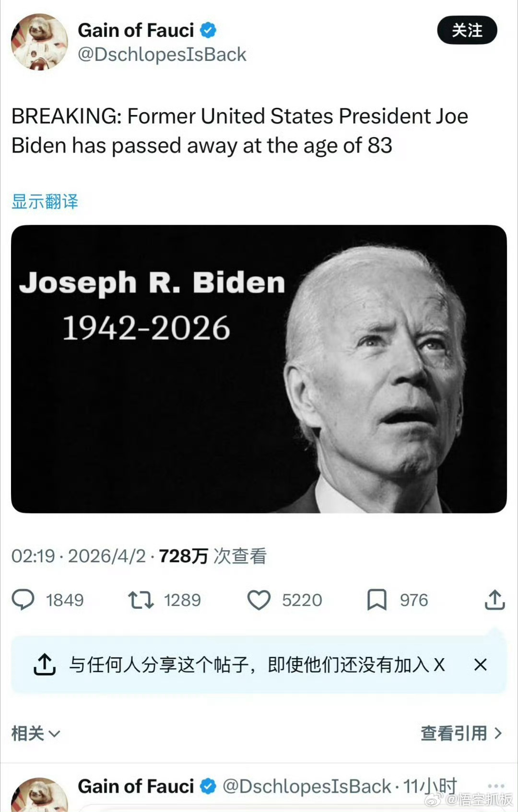Open 查看引用 quotes chevron
This screenshot has height=812, width=518.
(461, 733)
